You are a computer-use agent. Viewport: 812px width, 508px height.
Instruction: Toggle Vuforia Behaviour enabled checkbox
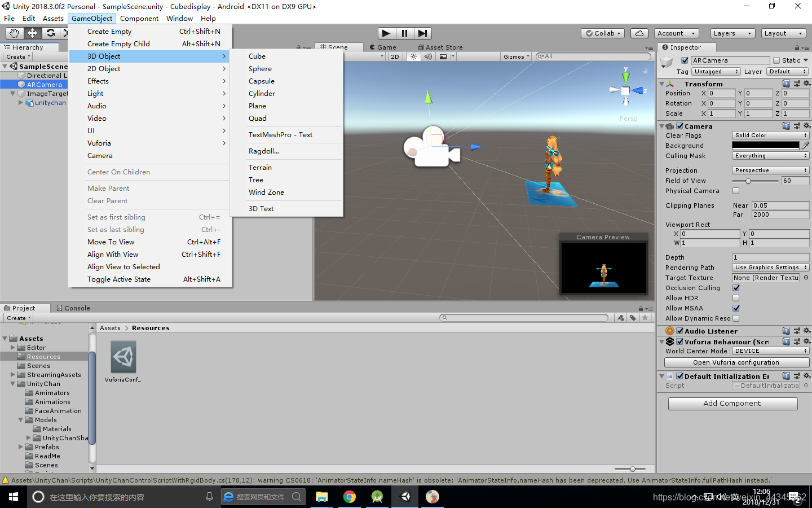point(679,341)
